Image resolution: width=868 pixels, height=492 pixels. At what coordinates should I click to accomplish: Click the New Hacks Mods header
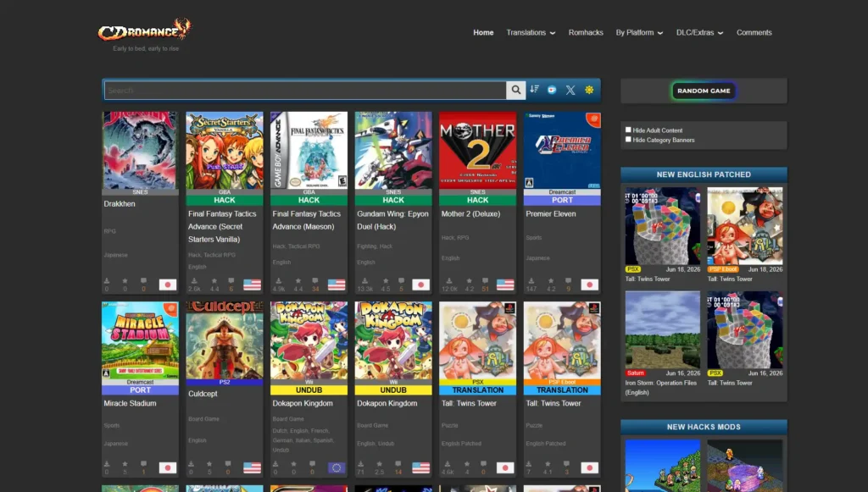tap(704, 427)
